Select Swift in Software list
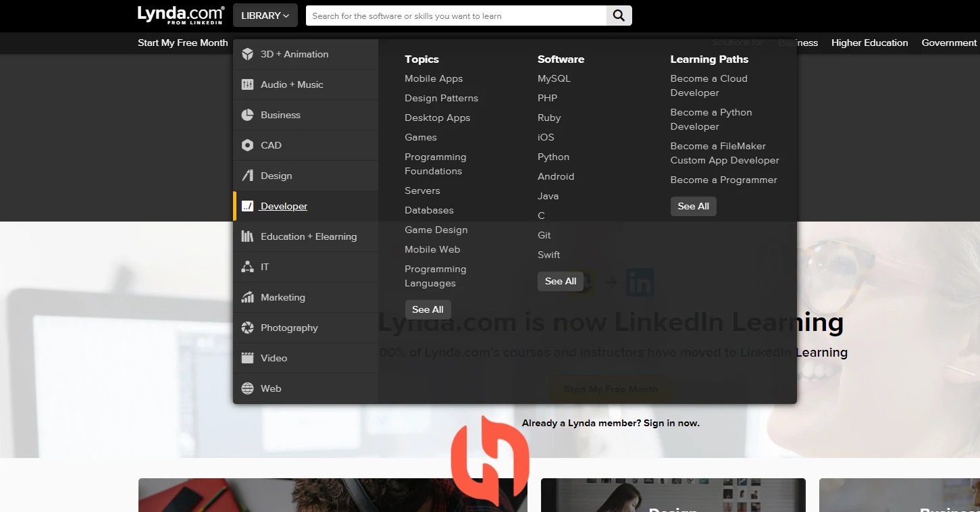980x512 pixels. (548, 255)
